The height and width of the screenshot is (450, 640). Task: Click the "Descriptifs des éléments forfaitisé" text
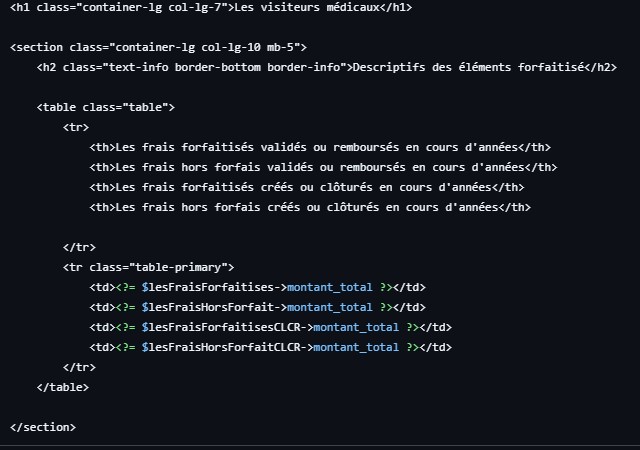coord(464,67)
